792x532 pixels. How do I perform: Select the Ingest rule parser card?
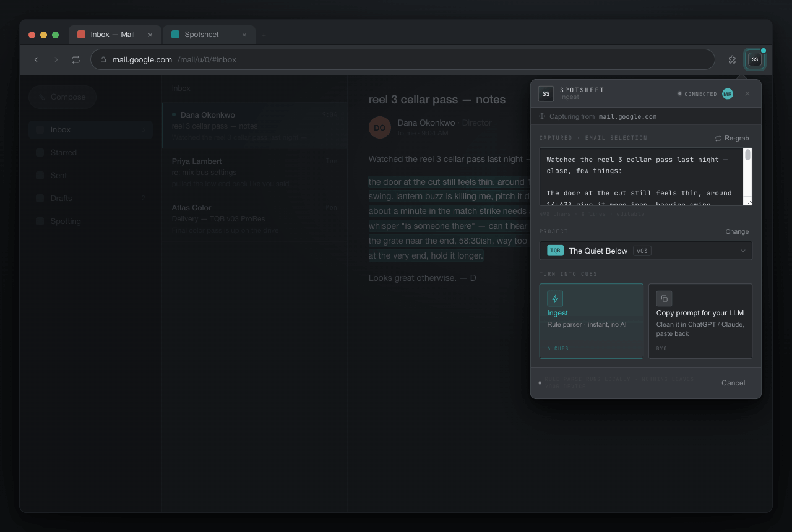pyautogui.click(x=591, y=321)
